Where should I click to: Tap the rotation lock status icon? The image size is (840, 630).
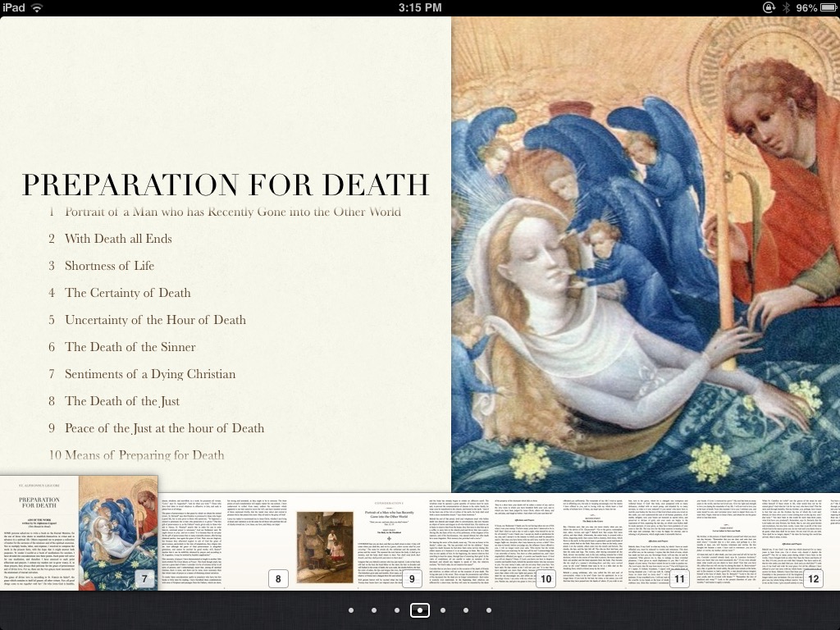pos(769,7)
